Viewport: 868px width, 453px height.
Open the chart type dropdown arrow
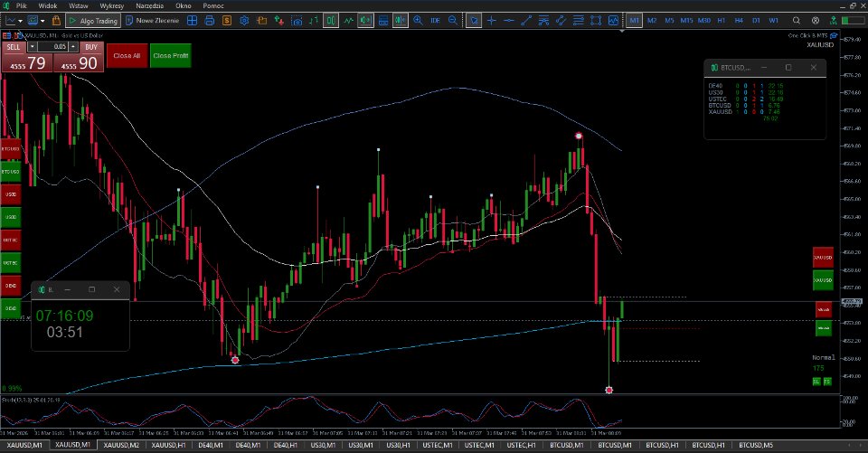tap(21, 21)
